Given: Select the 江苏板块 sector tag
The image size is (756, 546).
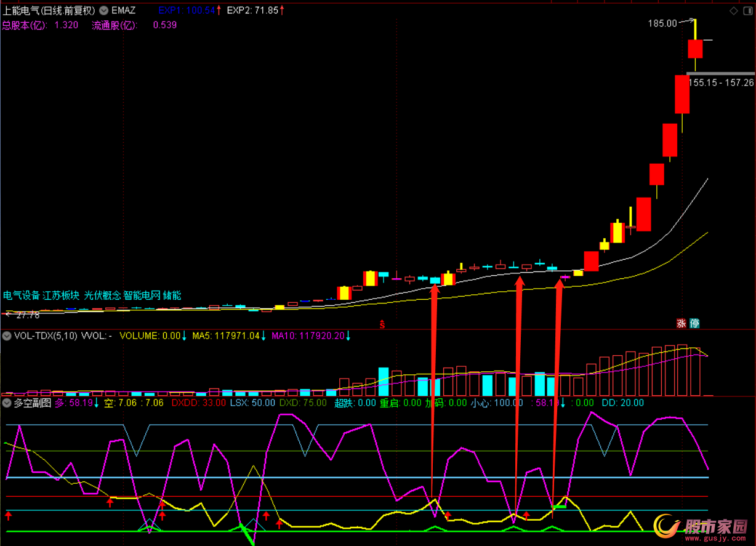Looking at the screenshot, I should pyautogui.click(x=62, y=295).
